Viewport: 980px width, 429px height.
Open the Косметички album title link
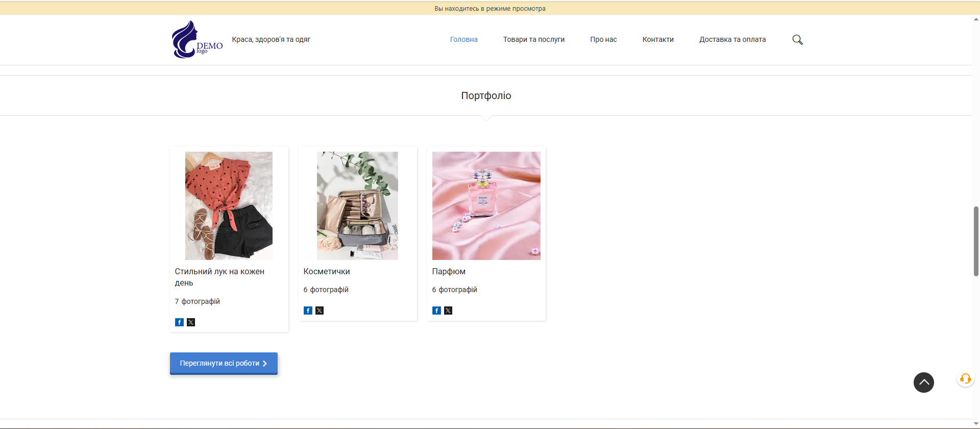tap(327, 272)
